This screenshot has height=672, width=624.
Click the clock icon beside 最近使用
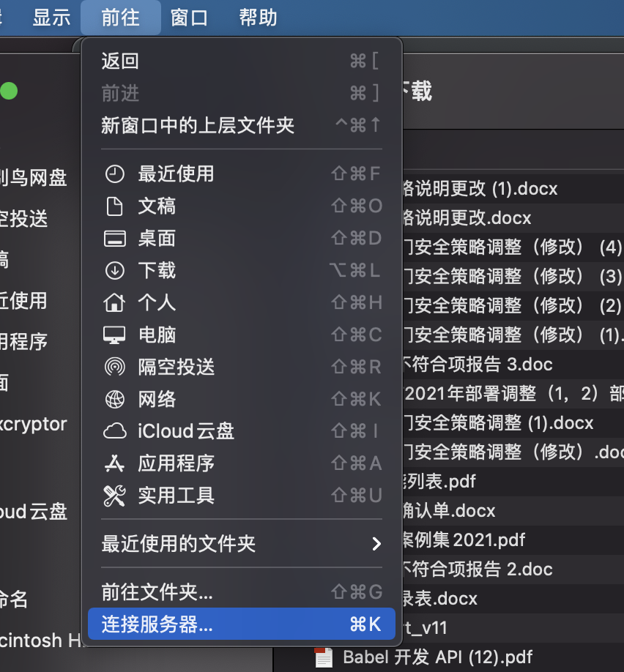click(114, 174)
